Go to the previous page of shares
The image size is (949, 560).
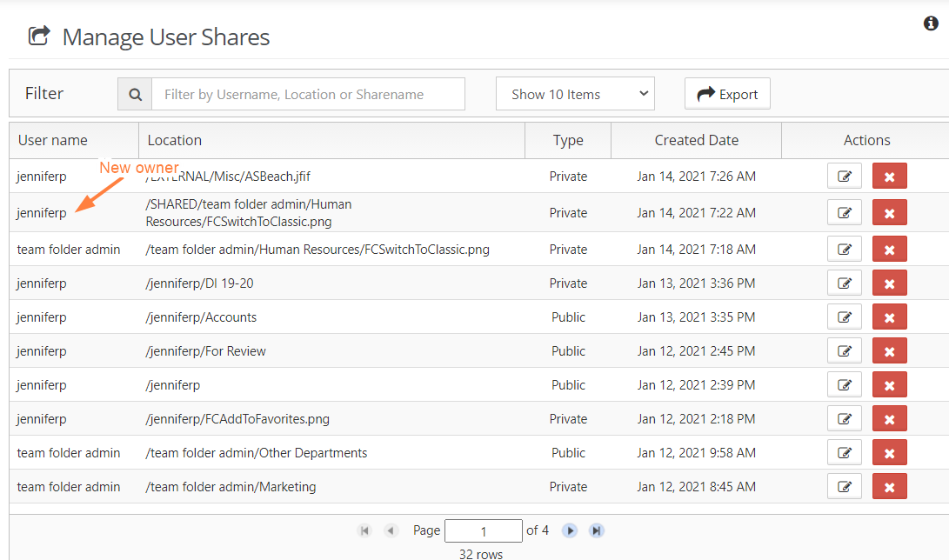pos(391,530)
